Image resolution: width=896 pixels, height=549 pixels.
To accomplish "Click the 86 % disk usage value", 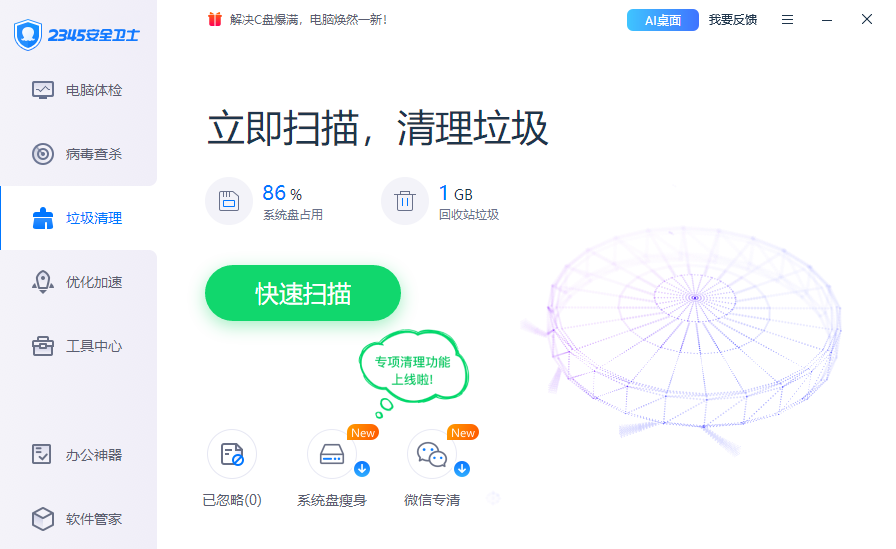I will 282,193.
